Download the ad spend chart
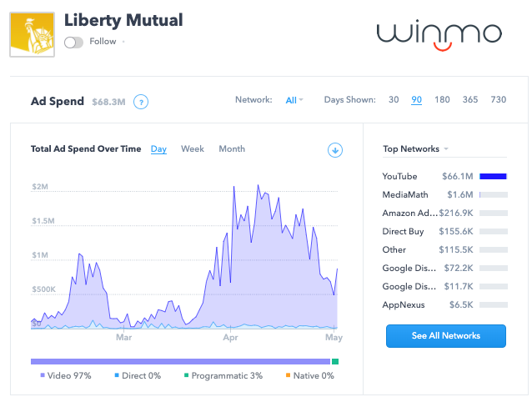532x402 pixels. coord(335,150)
